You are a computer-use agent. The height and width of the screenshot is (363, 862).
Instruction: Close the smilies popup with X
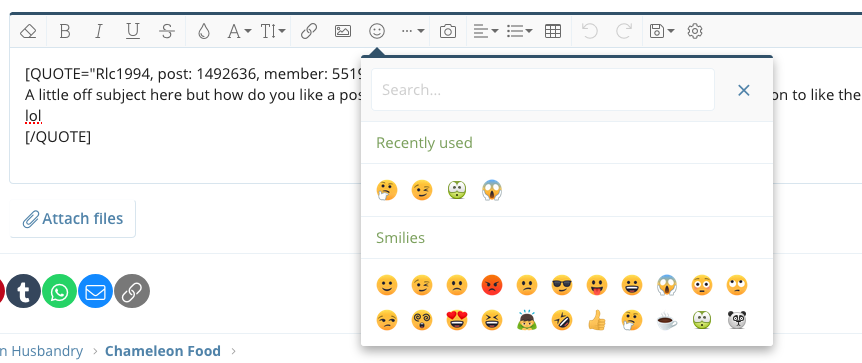coord(744,90)
